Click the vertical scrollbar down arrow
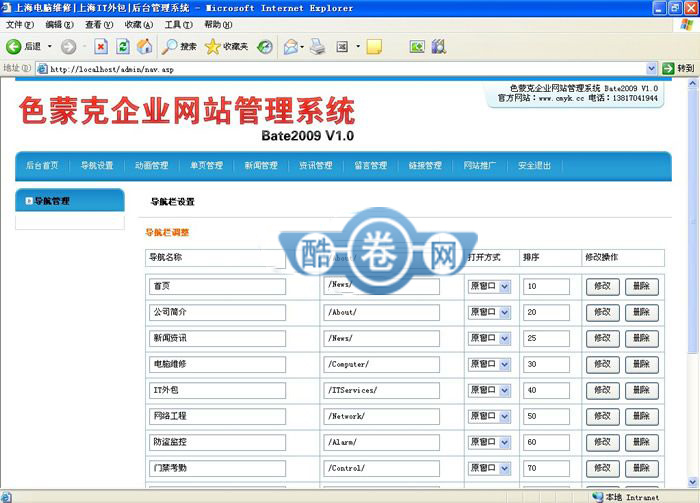700x503 pixels. click(x=692, y=482)
